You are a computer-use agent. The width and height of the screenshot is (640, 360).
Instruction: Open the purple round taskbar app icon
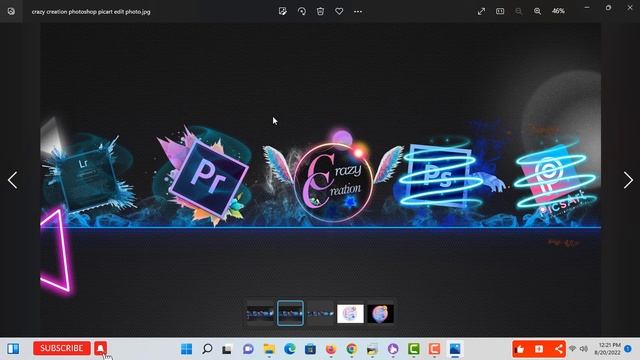[393, 349]
